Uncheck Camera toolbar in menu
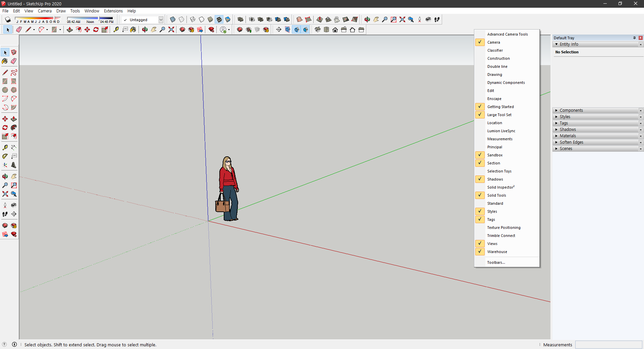644x349 pixels. pos(507,42)
